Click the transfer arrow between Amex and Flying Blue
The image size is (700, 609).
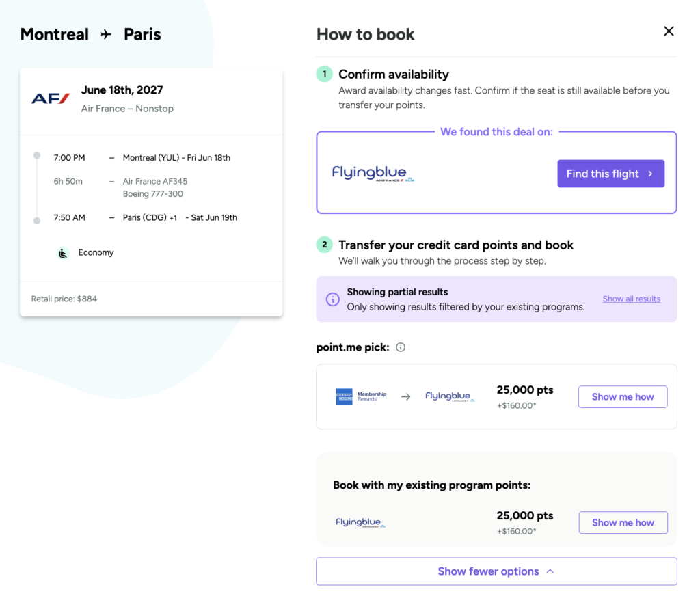click(405, 396)
